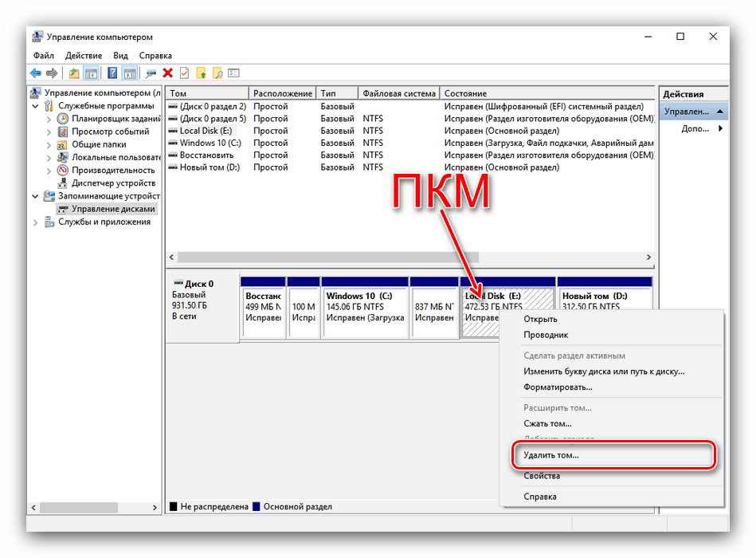The image size is (756, 558).
Task: Expand the Производительность node
Action: [49, 171]
